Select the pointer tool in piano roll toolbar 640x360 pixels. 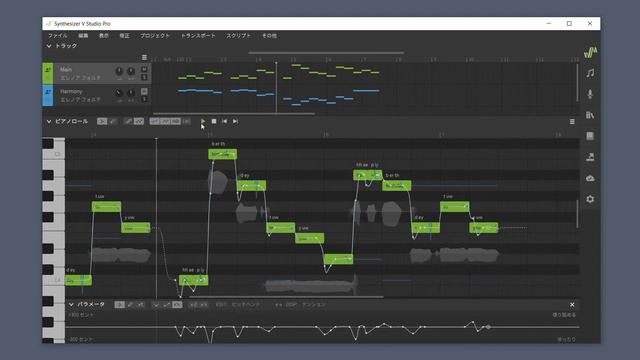point(102,121)
